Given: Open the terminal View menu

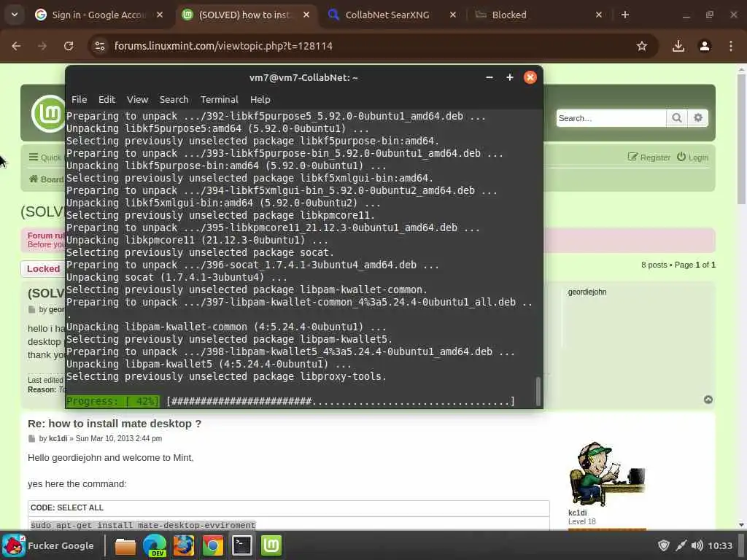Looking at the screenshot, I should (x=137, y=99).
